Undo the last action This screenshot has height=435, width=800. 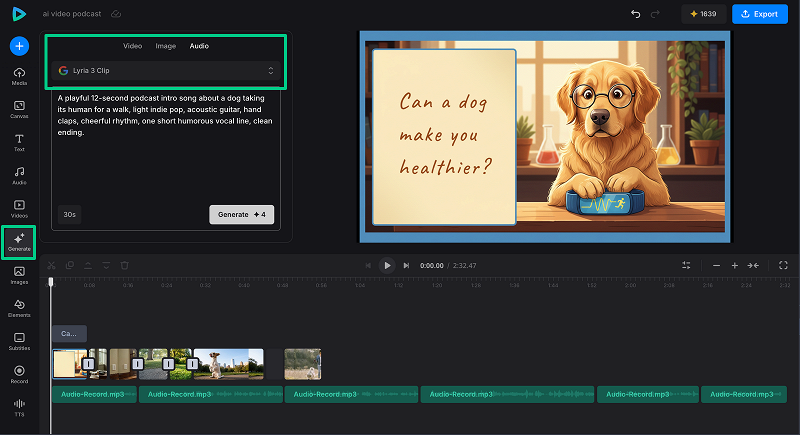[x=635, y=14]
